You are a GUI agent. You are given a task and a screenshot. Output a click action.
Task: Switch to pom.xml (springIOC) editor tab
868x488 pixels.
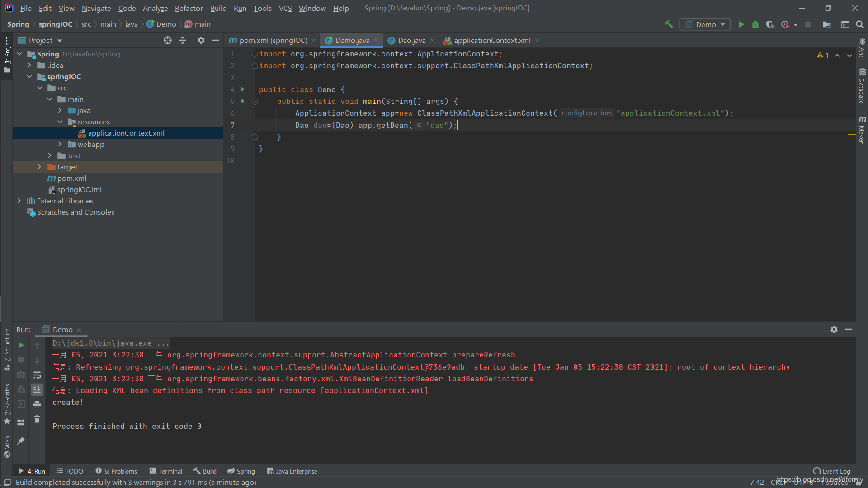tap(273, 40)
